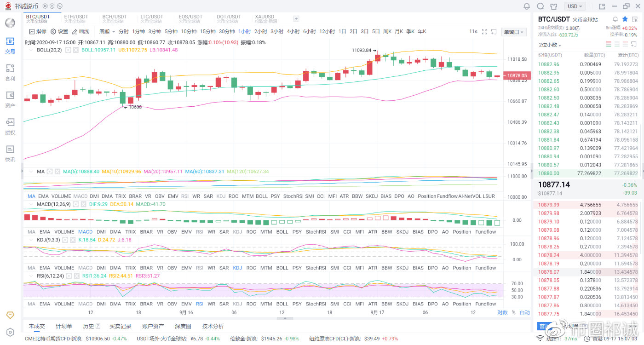The width and height of the screenshot is (644, 345).
Task: Open the USD currency dropdown
Action: [575, 6]
